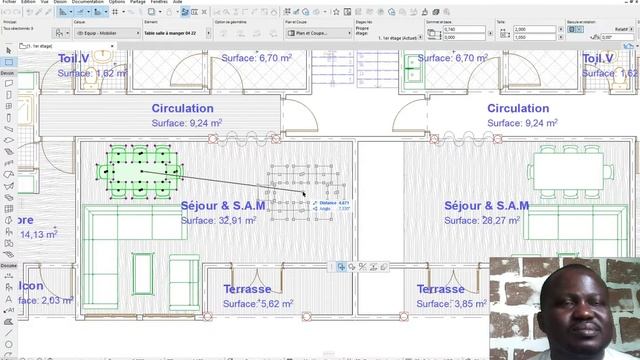Toggle the Grid Snap icon
Screen dimensions: 640x360
click(115, 12)
